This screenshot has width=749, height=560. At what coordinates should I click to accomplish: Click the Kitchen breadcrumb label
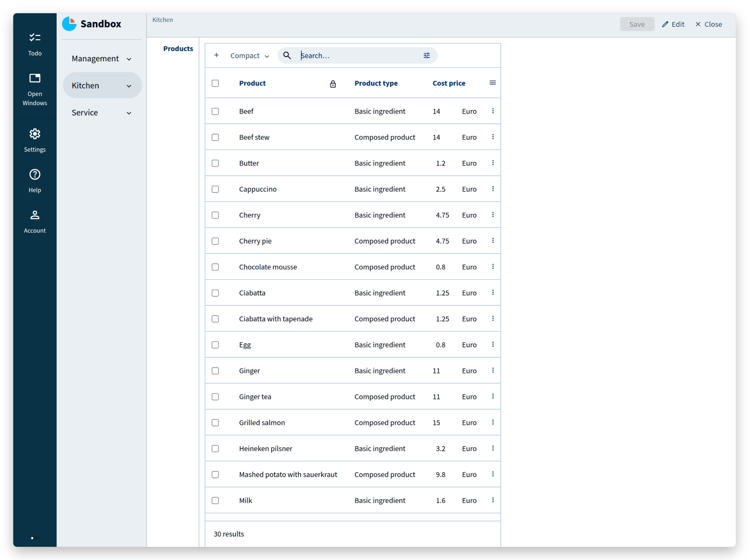[x=162, y=20]
